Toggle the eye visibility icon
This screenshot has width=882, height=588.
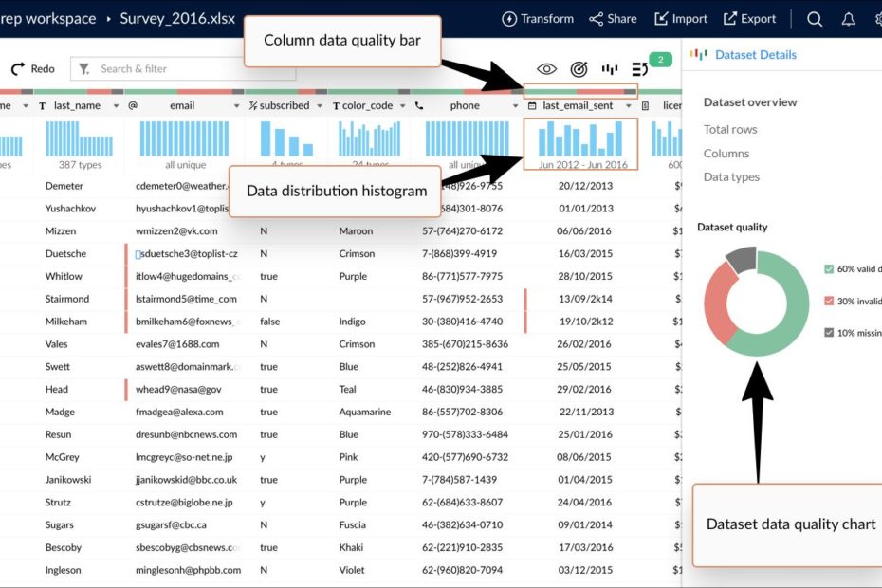point(546,69)
